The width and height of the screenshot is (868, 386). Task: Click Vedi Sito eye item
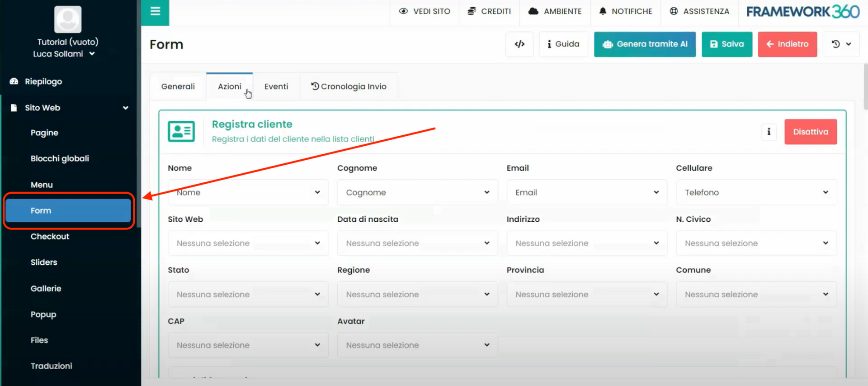[x=425, y=11]
